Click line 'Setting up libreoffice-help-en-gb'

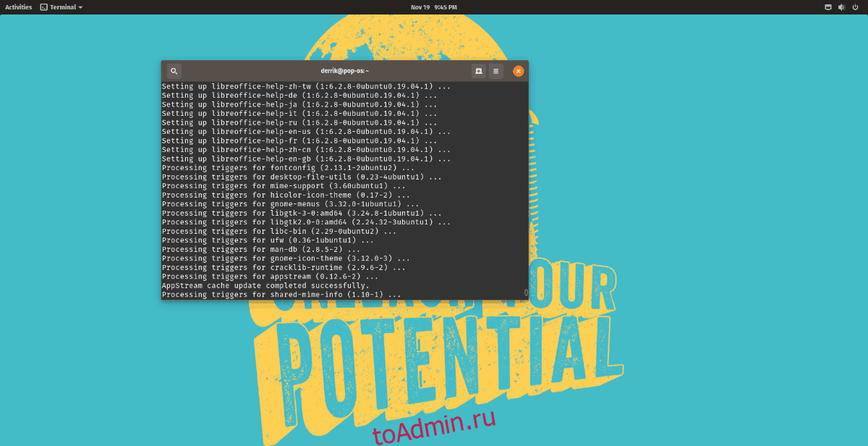[x=306, y=159]
